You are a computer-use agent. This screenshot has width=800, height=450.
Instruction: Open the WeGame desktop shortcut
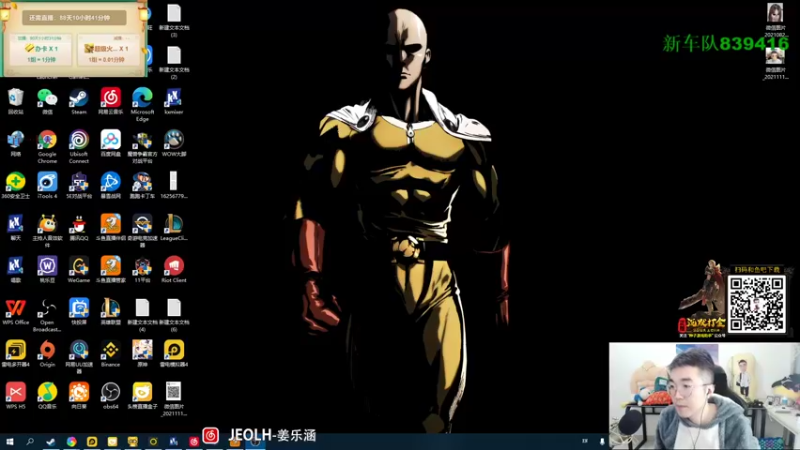[79, 269]
